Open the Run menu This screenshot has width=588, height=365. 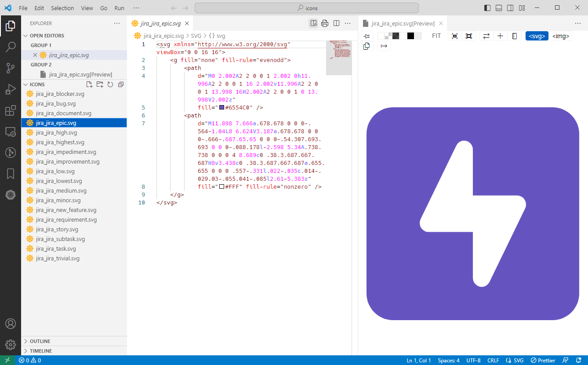pos(119,8)
